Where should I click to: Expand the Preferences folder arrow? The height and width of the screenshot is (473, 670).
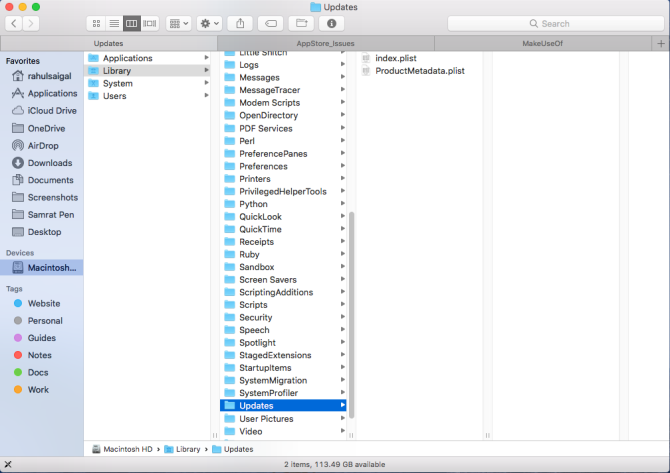point(343,165)
